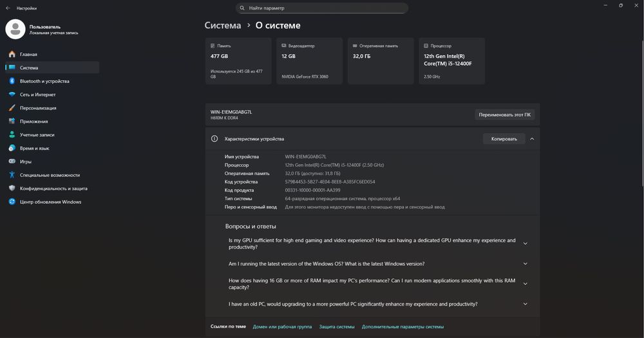Open the Защита системы link
Screen dimensions: 644x338
pyautogui.click(x=337, y=327)
